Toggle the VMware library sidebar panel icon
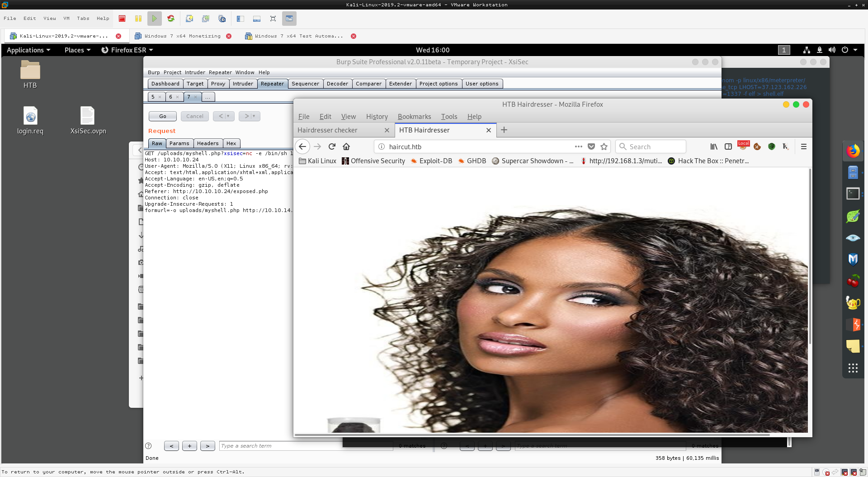The image size is (868, 477). [x=241, y=19]
